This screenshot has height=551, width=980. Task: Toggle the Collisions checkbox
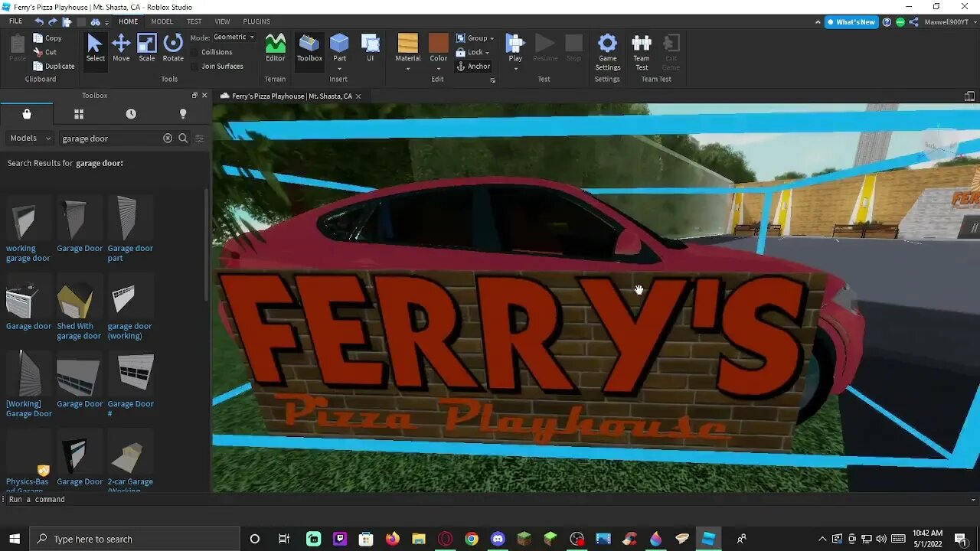[x=194, y=52]
